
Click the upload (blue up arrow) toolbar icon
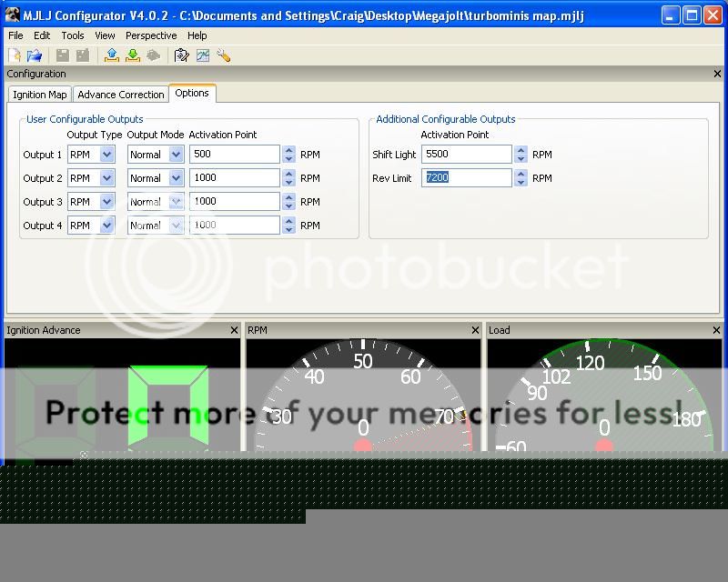click(112, 55)
